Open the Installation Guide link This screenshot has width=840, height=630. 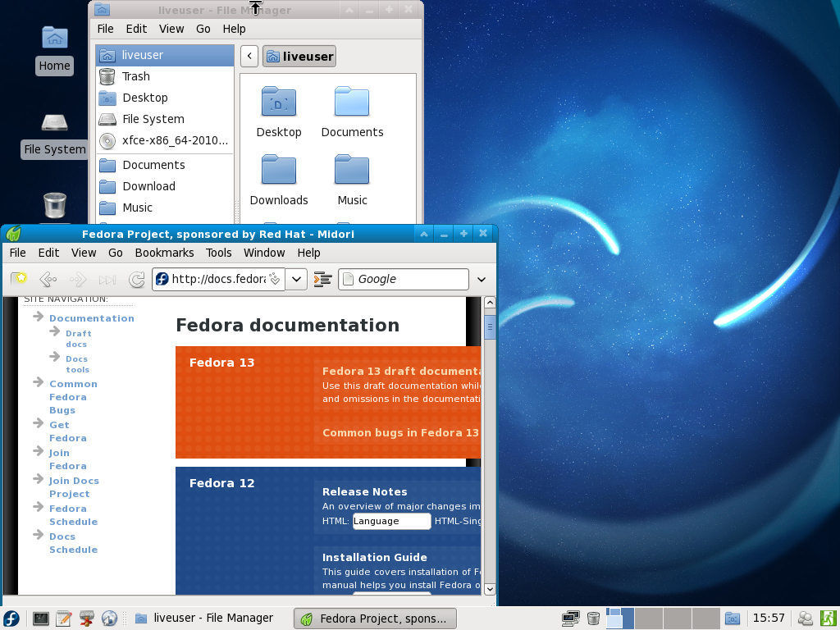pos(374,557)
